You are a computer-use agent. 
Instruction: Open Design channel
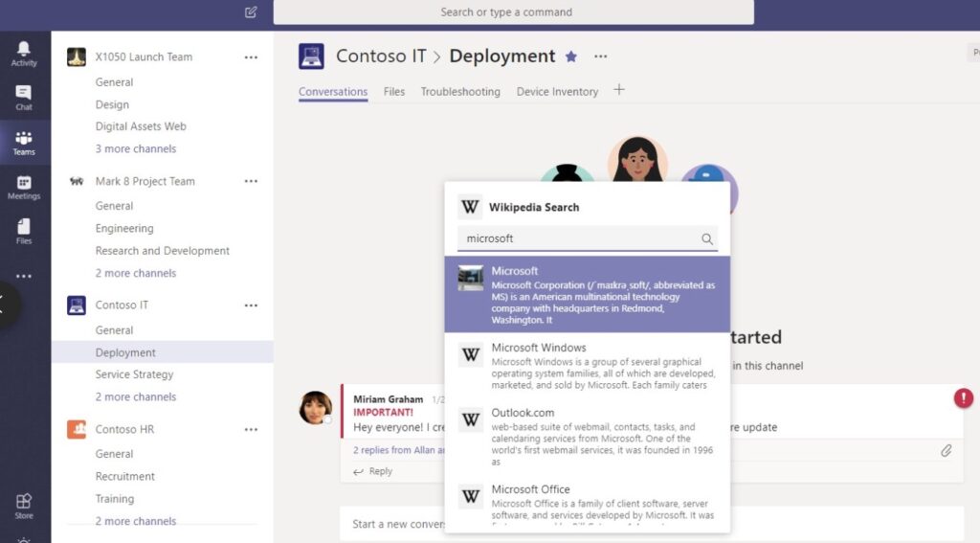tap(112, 104)
